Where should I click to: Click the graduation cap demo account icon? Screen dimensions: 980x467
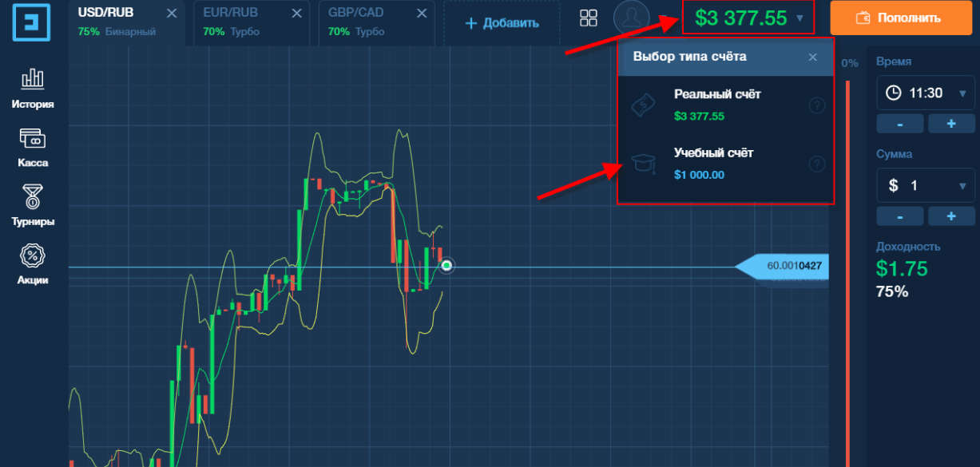644,164
